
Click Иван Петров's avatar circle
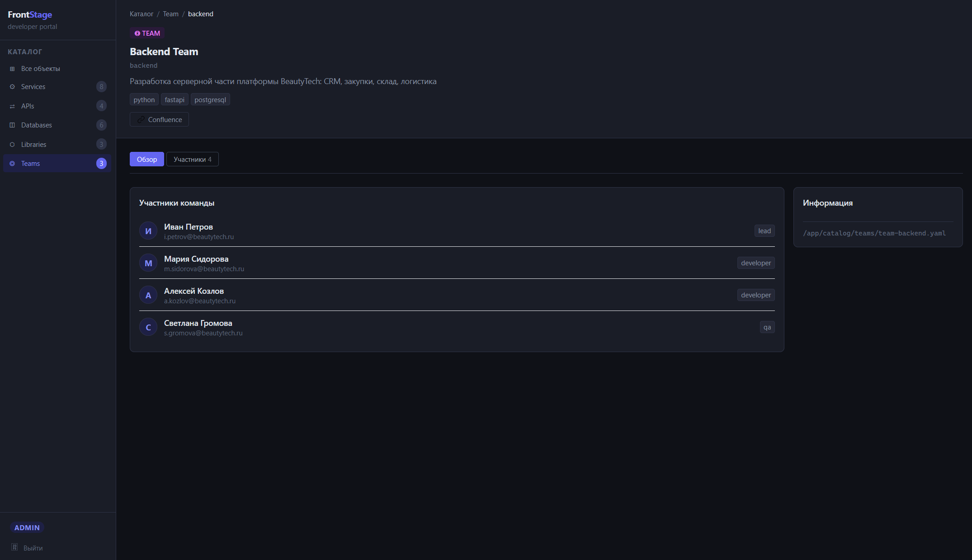pos(148,231)
